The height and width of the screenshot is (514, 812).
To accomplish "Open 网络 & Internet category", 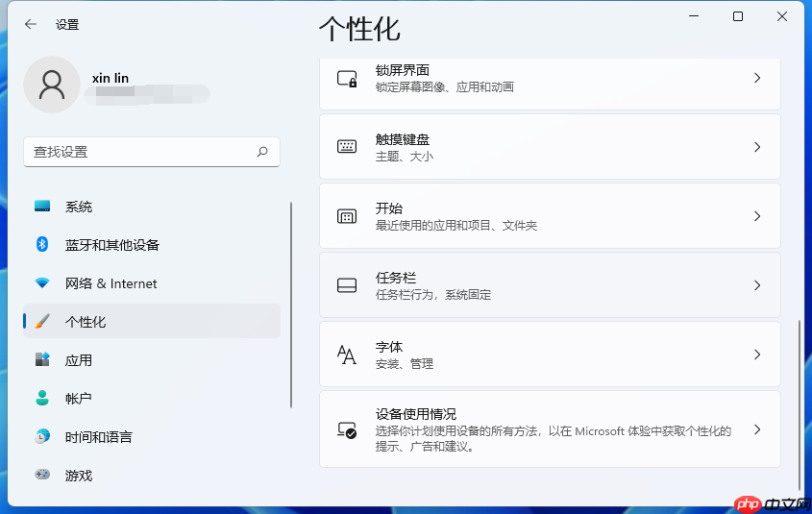I will click(152, 283).
